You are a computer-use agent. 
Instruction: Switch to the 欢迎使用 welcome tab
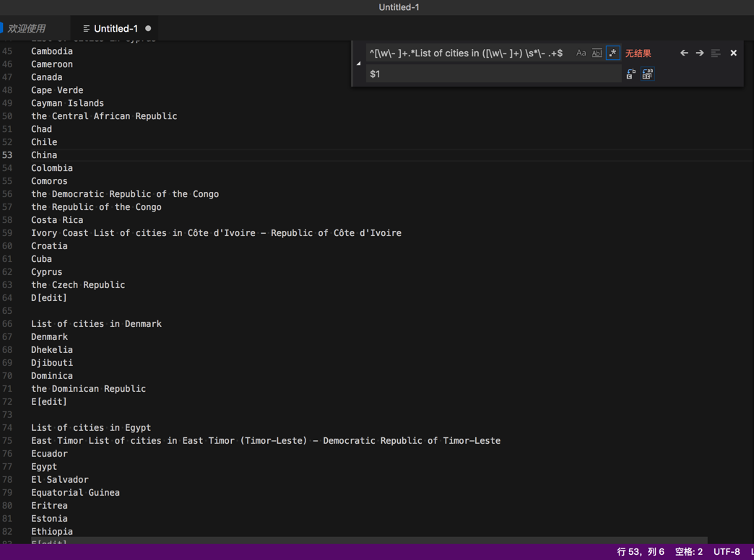(x=27, y=28)
